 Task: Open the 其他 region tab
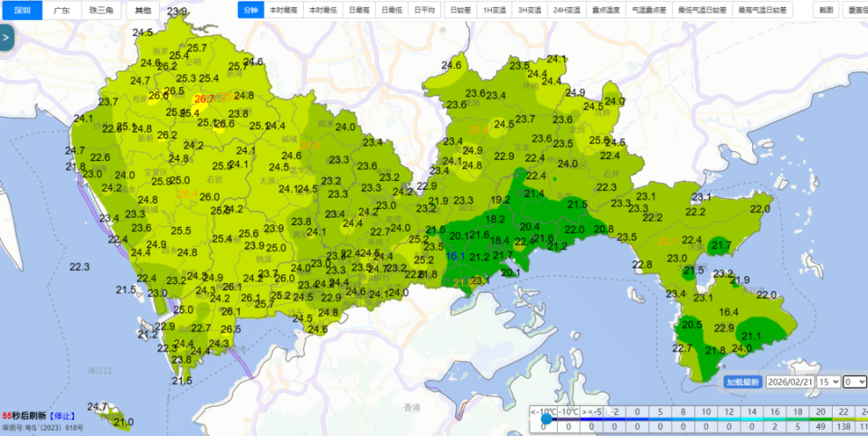click(x=143, y=10)
